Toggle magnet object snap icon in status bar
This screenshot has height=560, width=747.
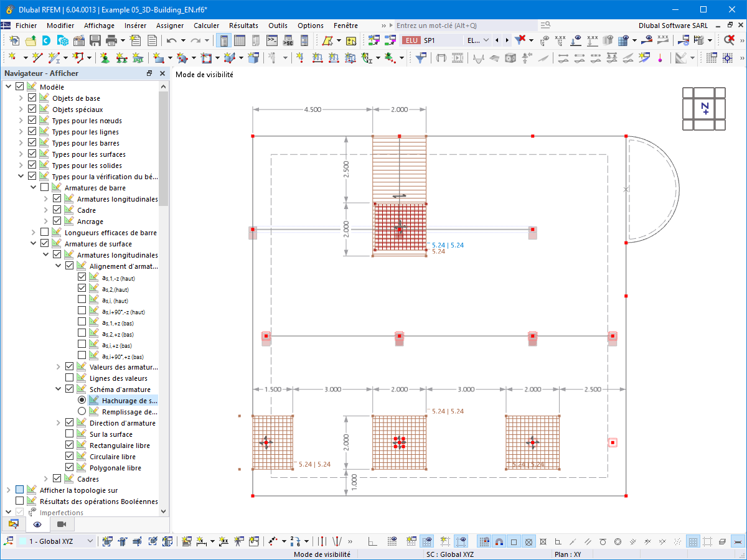click(499, 541)
